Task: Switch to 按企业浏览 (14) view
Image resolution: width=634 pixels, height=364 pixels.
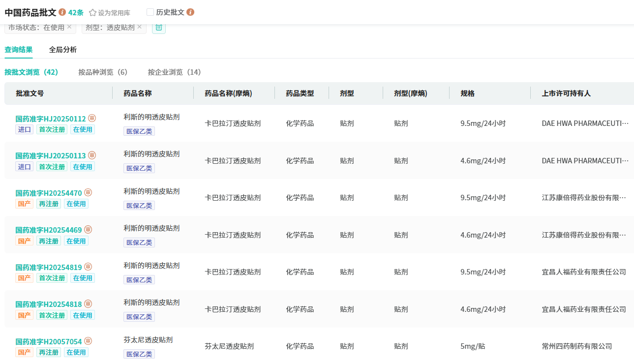Action: [x=174, y=72]
